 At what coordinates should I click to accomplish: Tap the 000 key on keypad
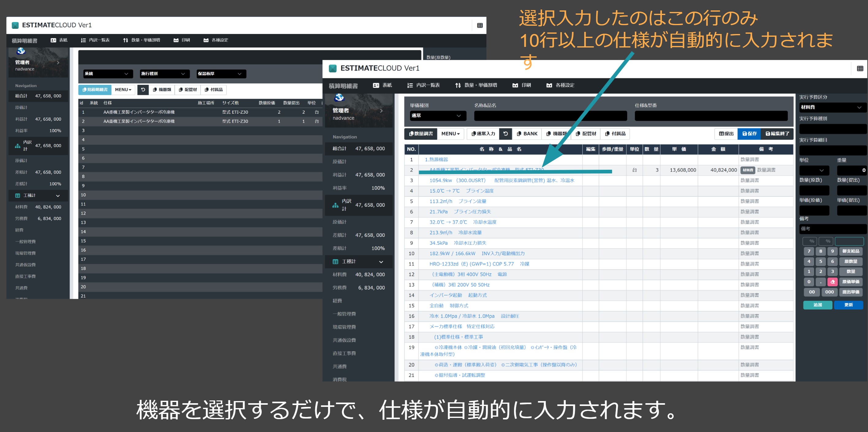click(829, 292)
